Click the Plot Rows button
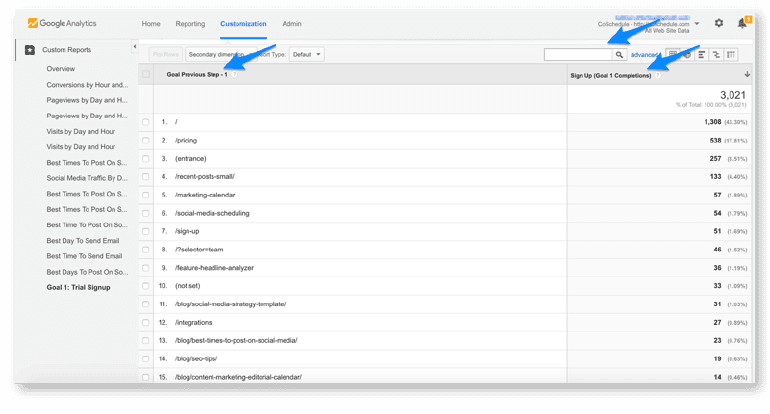This screenshot has height=414, width=770. (x=165, y=55)
